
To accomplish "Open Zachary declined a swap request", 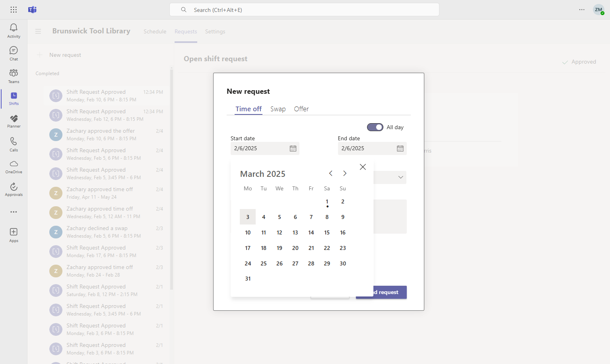I will pos(107,232).
